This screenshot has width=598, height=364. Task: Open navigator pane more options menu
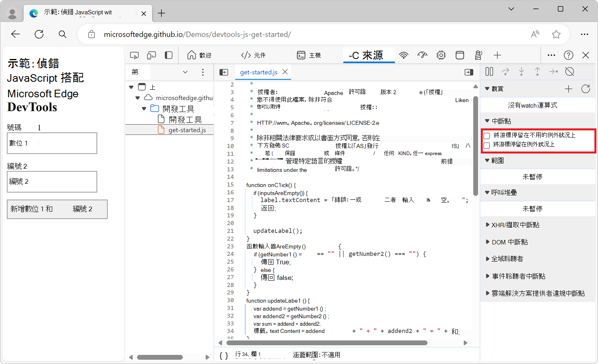(x=203, y=72)
